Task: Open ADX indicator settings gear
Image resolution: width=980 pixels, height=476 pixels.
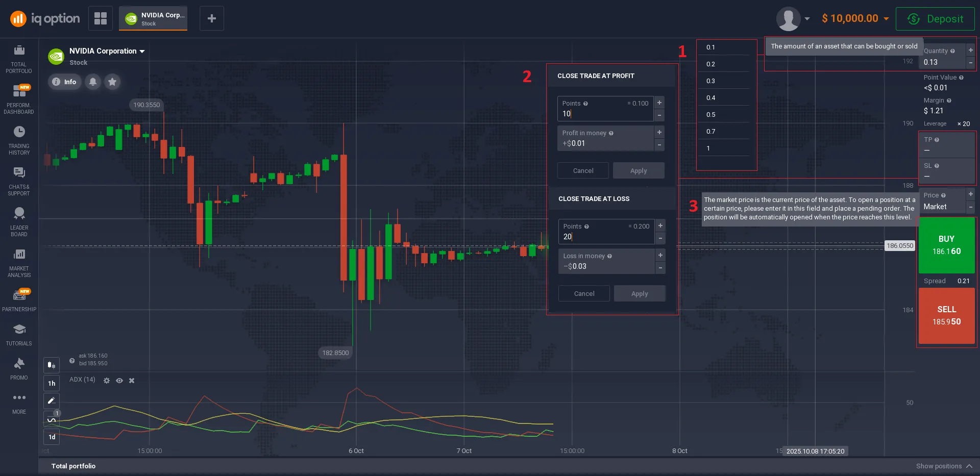Action: (107, 381)
